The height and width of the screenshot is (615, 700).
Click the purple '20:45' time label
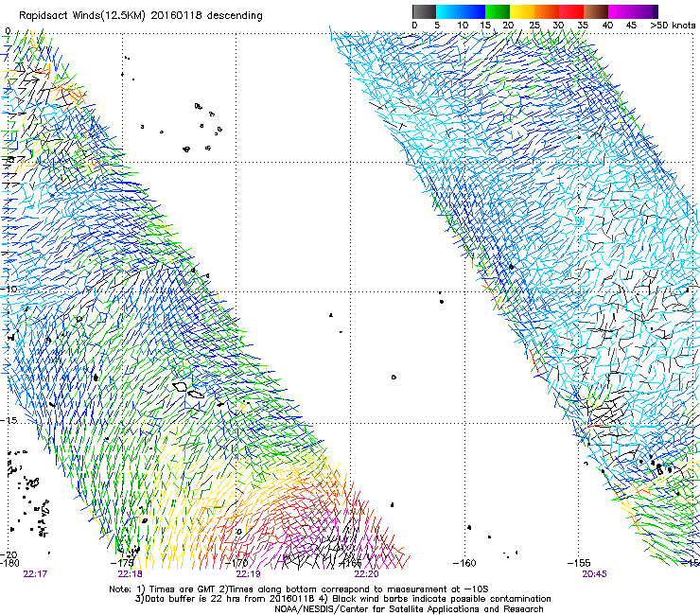594,574
